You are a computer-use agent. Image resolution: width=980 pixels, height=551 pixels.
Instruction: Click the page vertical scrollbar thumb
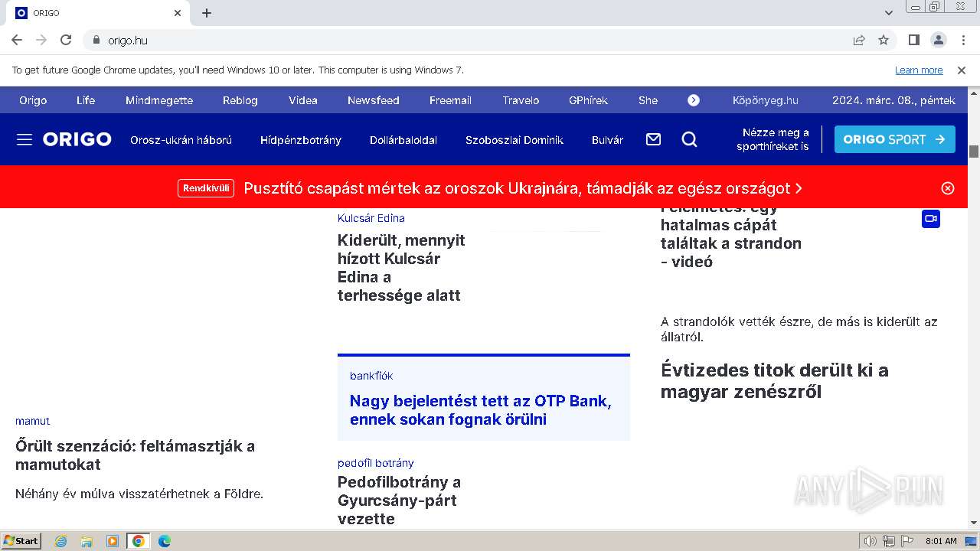(974, 152)
